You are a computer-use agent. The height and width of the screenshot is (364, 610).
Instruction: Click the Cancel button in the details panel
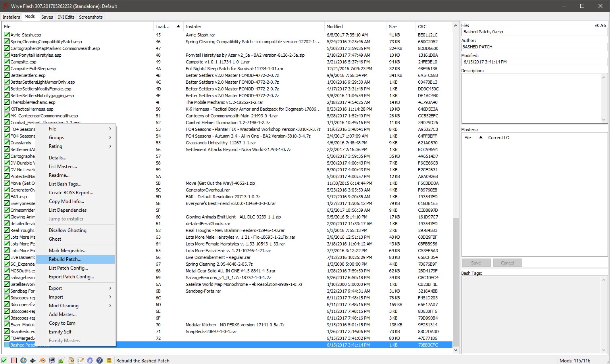pos(507,263)
